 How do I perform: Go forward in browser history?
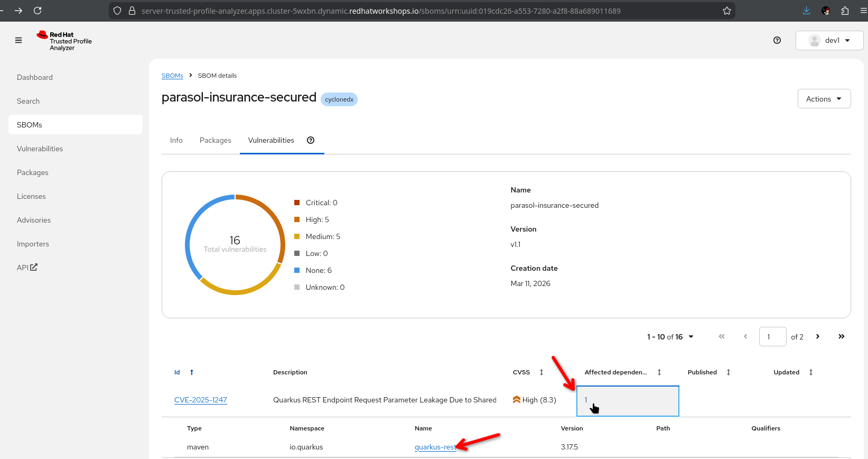(18, 11)
